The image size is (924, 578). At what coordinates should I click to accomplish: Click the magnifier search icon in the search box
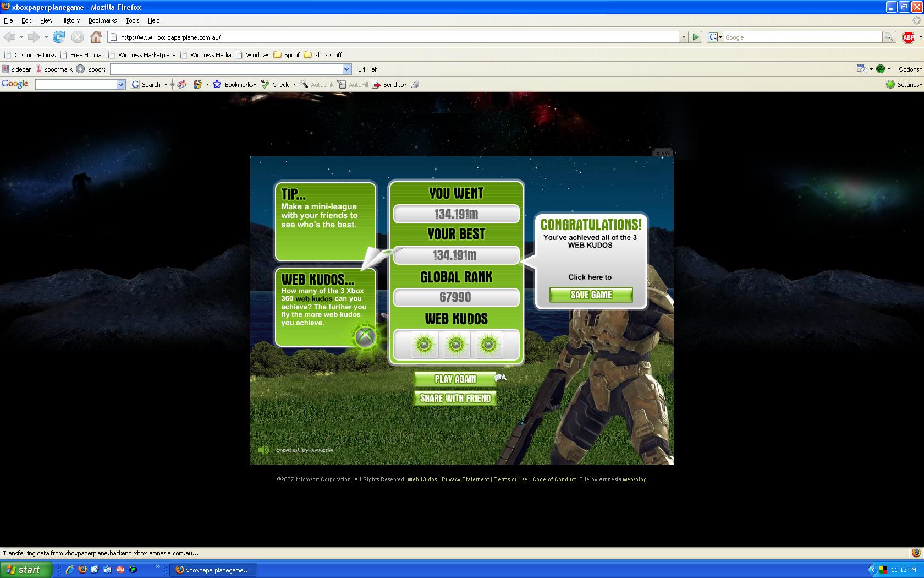(889, 37)
